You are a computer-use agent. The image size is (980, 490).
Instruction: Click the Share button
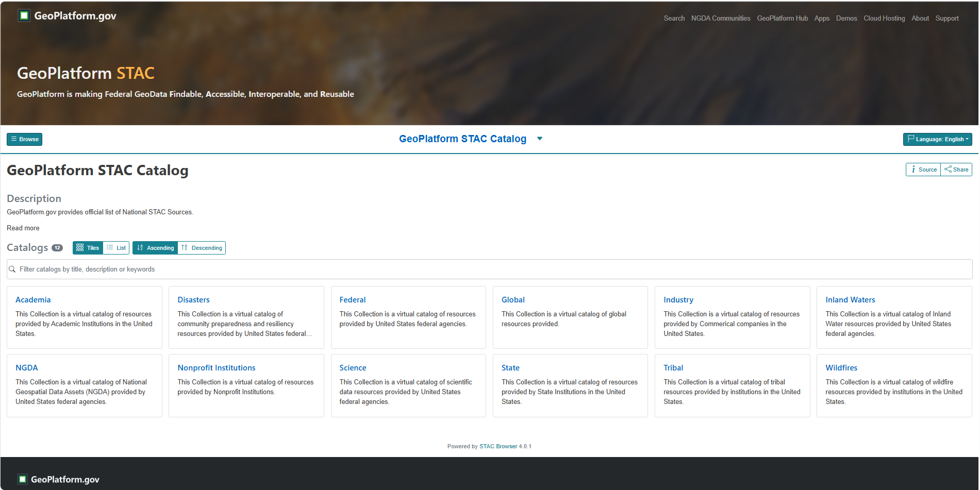(x=956, y=170)
